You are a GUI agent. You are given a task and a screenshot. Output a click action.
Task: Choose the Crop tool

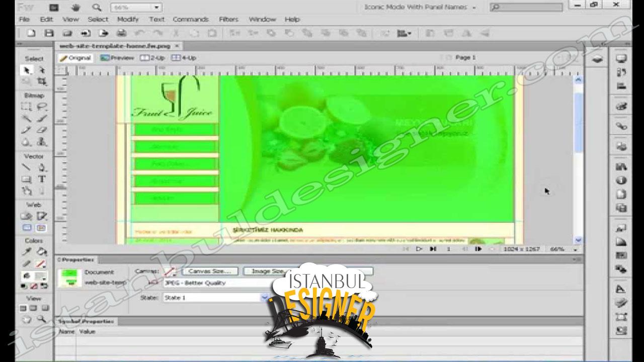[x=42, y=81]
